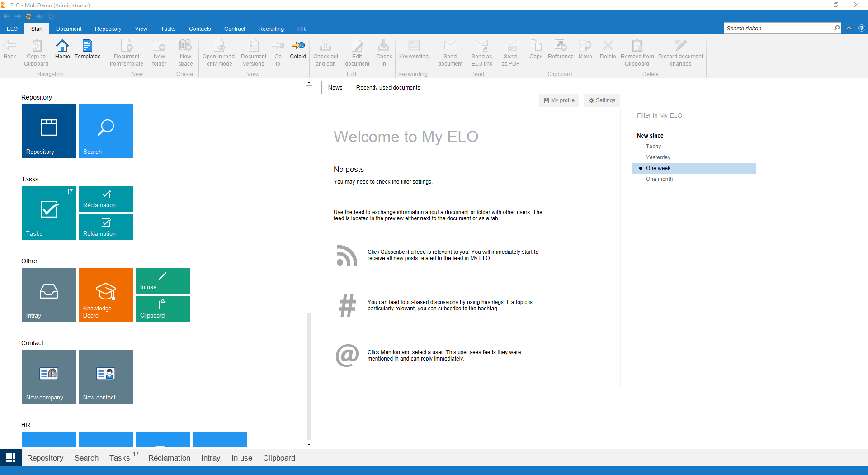
Task: Open the Intray tile
Action: tap(48, 294)
